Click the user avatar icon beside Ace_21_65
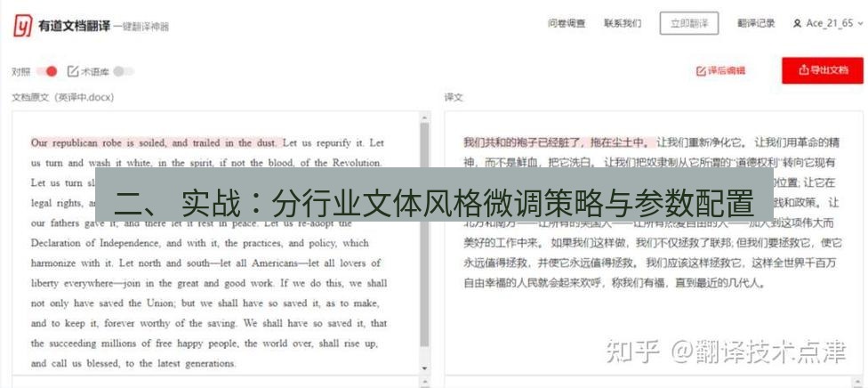Image resolution: width=868 pixels, height=388 pixels. point(797,24)
